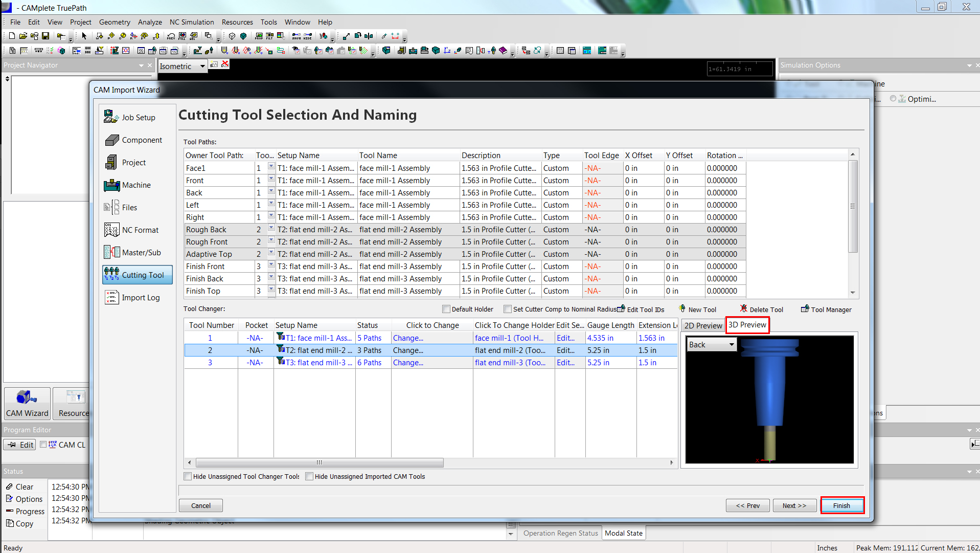980x553 pixels.
Task: Expand the Simulation Options panel menu arrow
Action: 969,65
